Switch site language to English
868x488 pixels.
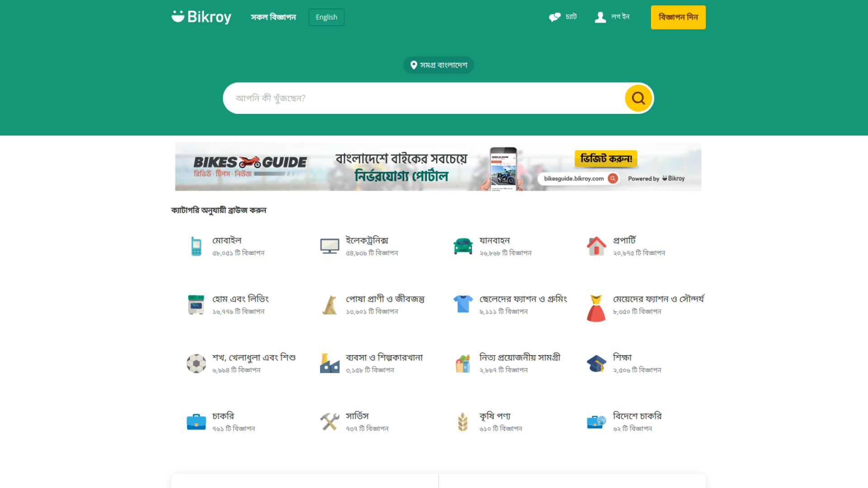(326, 17)
